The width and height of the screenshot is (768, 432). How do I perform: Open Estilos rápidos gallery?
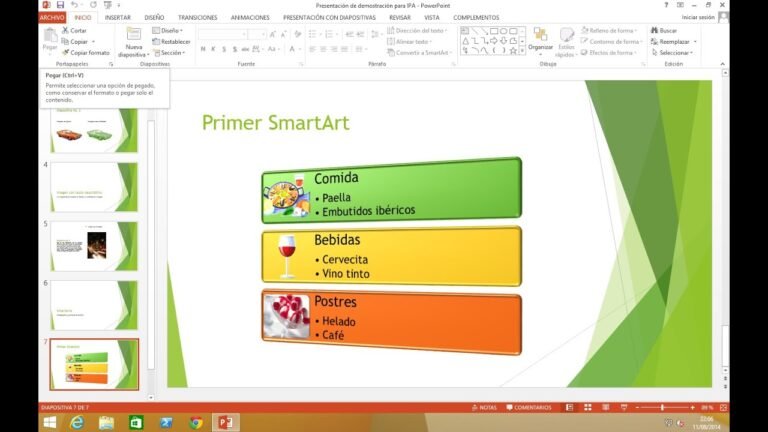pyautogui.click(x=566, y=43)
